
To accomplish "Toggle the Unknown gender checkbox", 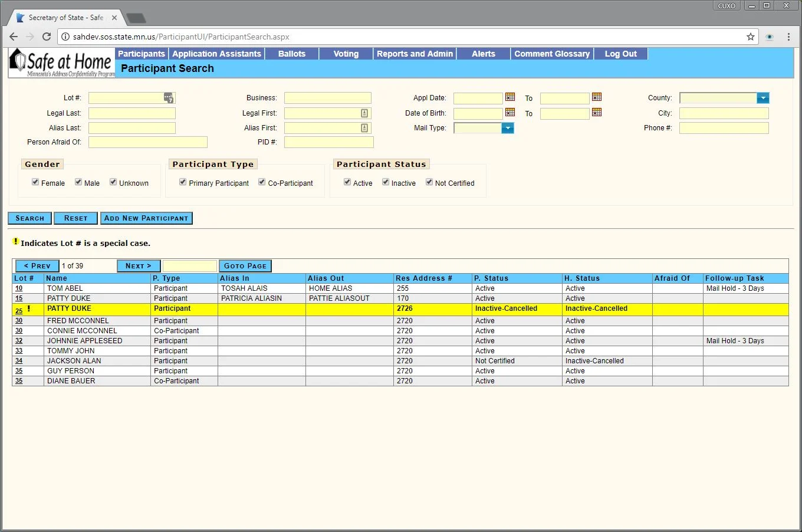I will pyautogui.click(x=113, y=182).
